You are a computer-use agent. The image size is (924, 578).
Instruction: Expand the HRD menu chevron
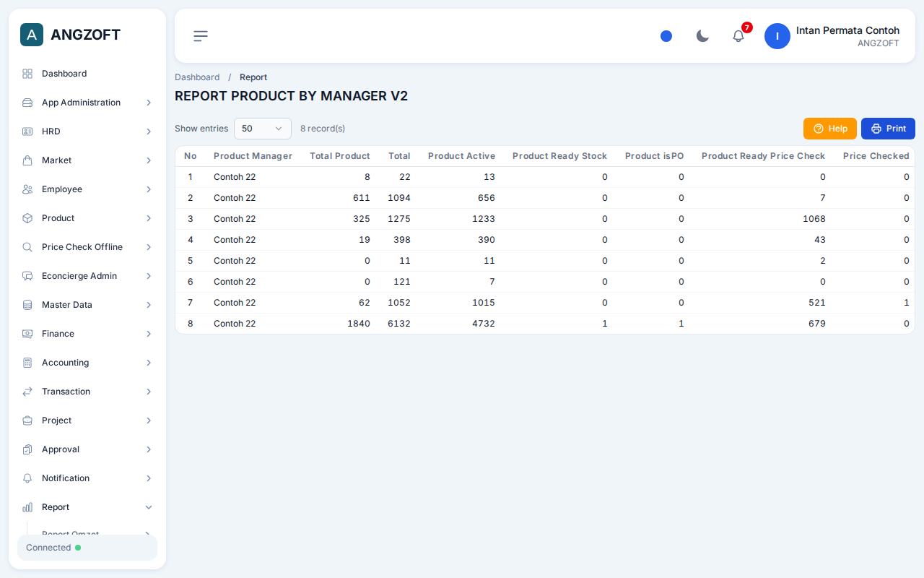pos(149,131)
